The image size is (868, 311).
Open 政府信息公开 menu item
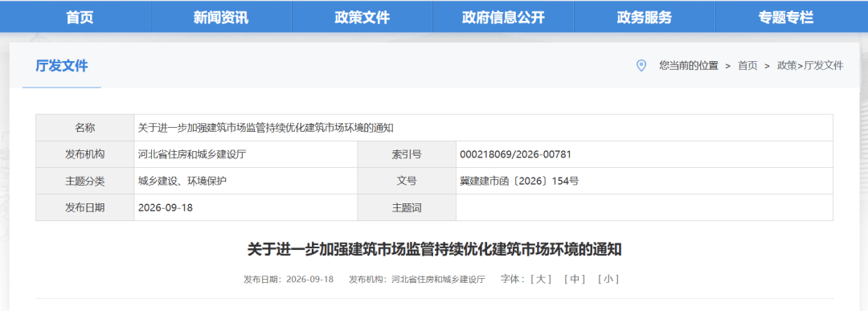[x=503, y=17]
